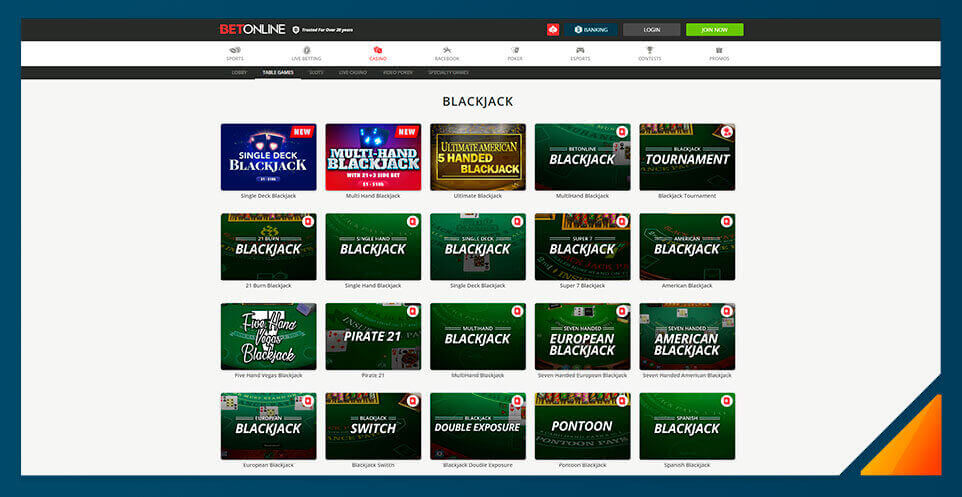Click the 'Multi Hand Blackjack' caption
962x497 pixels.
pos(373,196)
